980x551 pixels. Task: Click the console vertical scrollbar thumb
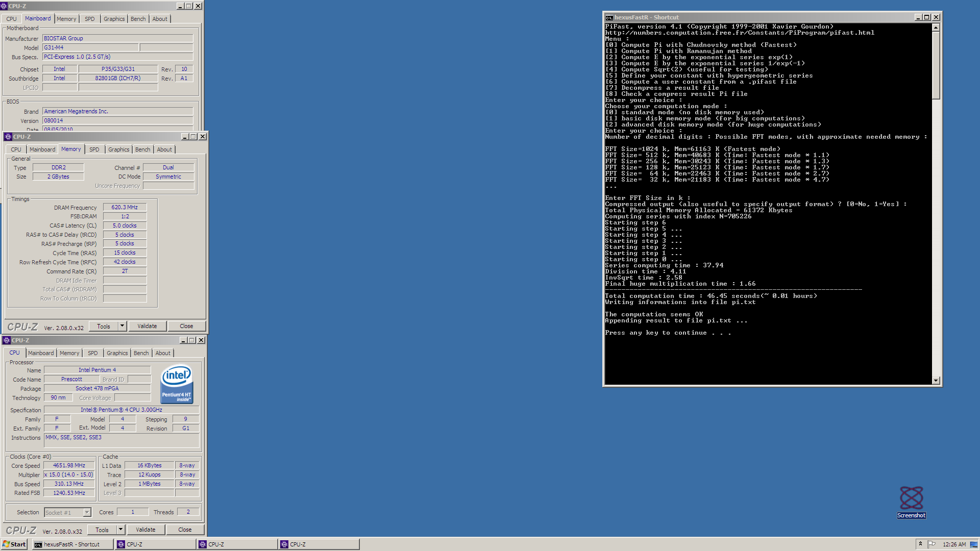[x=936, y=65]
